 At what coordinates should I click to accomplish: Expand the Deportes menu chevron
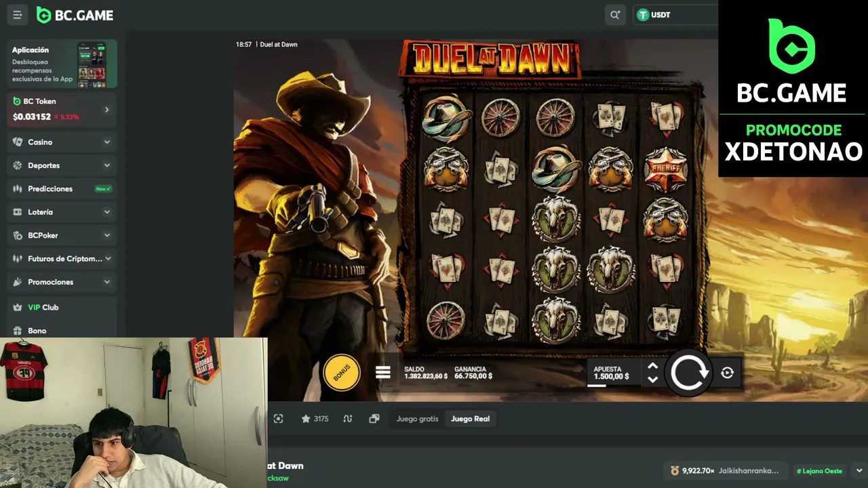point(107,165)
